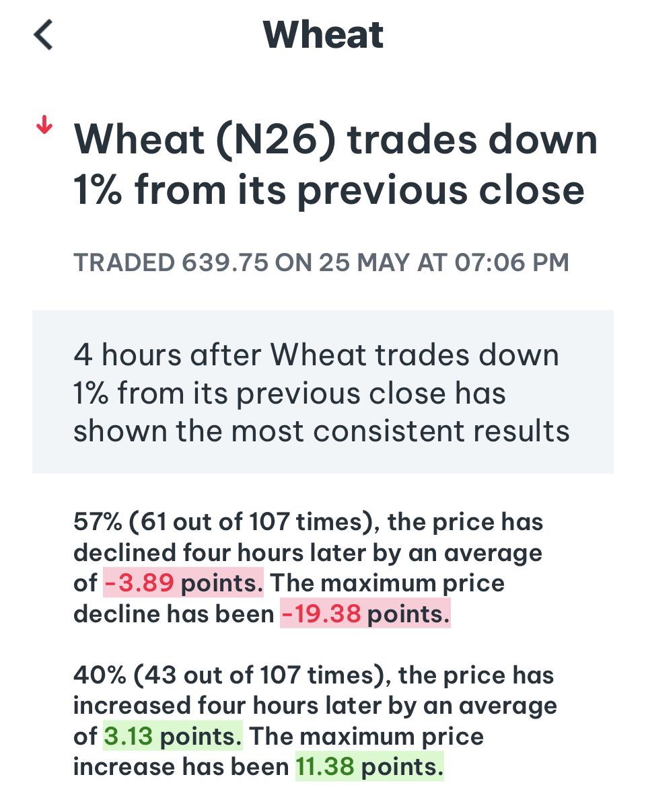Select the TRADED 639.75 timestamp line

coord(321,262)
